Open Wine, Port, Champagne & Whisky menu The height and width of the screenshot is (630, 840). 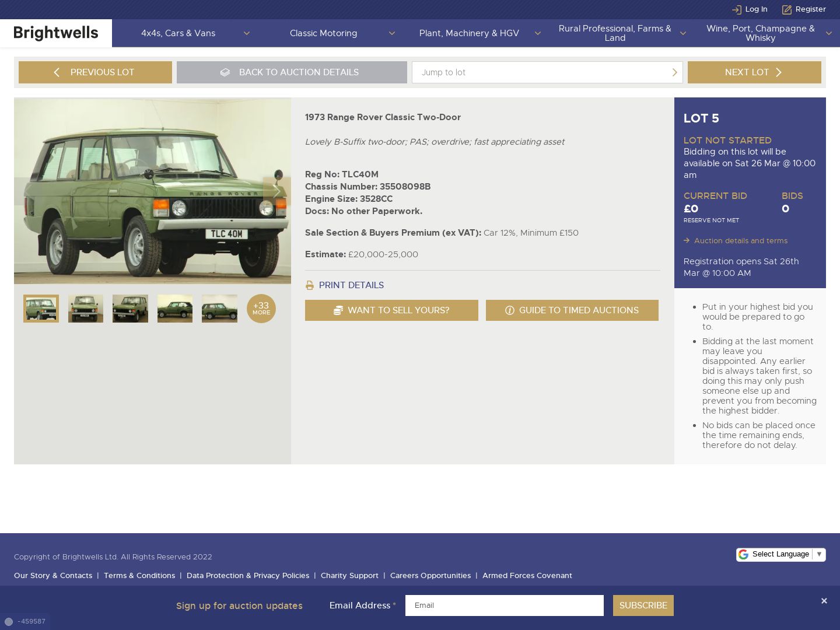click(767, 33)
